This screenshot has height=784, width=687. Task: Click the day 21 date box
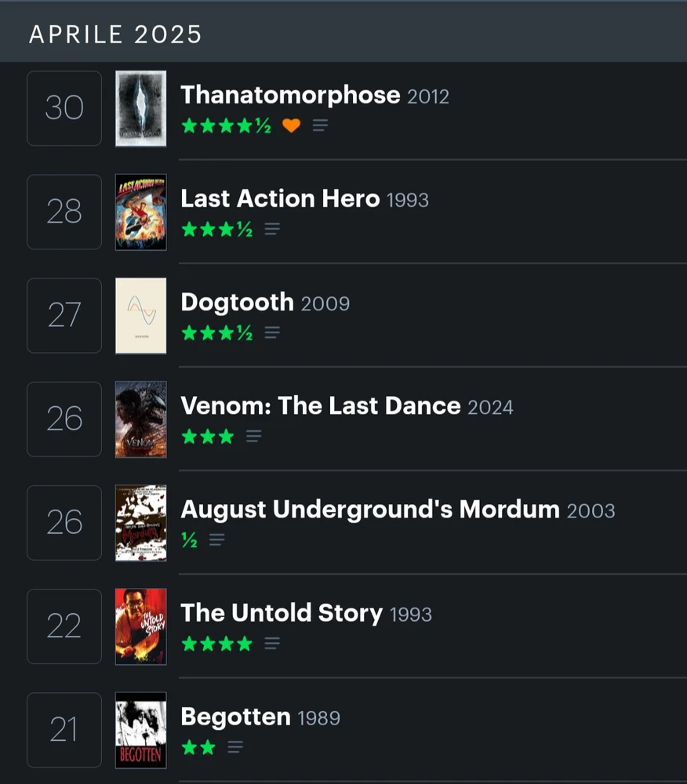[x=64, y=730]
